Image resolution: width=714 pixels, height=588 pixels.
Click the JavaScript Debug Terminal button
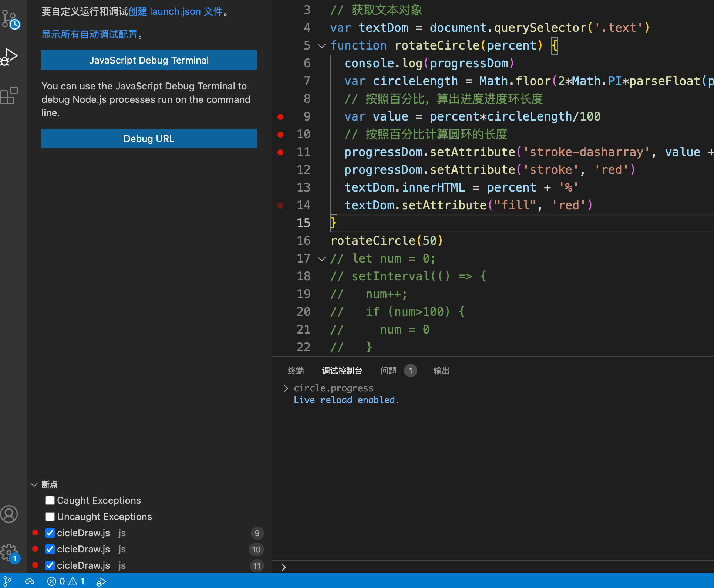pyautogui.click(x=149, y=60)
